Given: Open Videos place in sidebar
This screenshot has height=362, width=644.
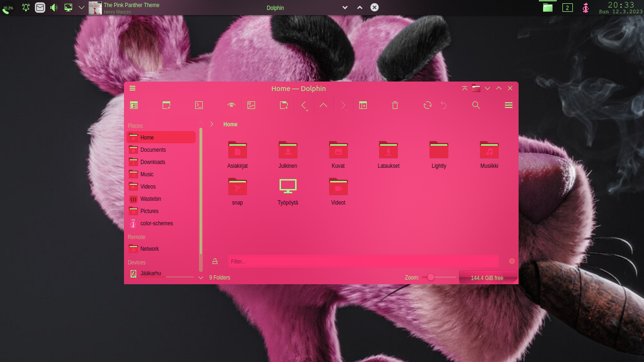Looking at the screenshot, I should tap(161, 186).
